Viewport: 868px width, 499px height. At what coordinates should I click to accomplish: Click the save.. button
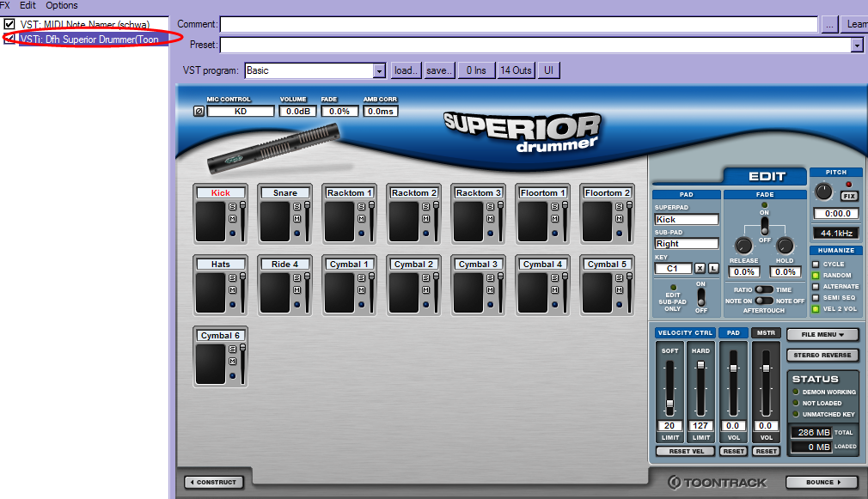(439, 70)
